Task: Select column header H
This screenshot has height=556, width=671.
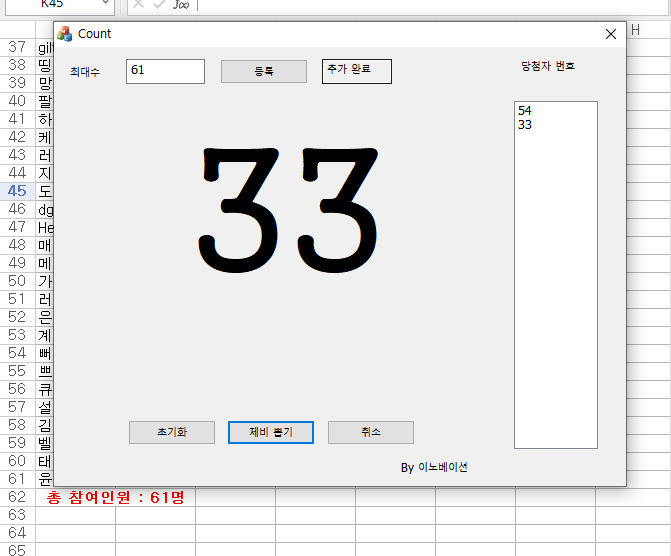Action: point(635,30)
